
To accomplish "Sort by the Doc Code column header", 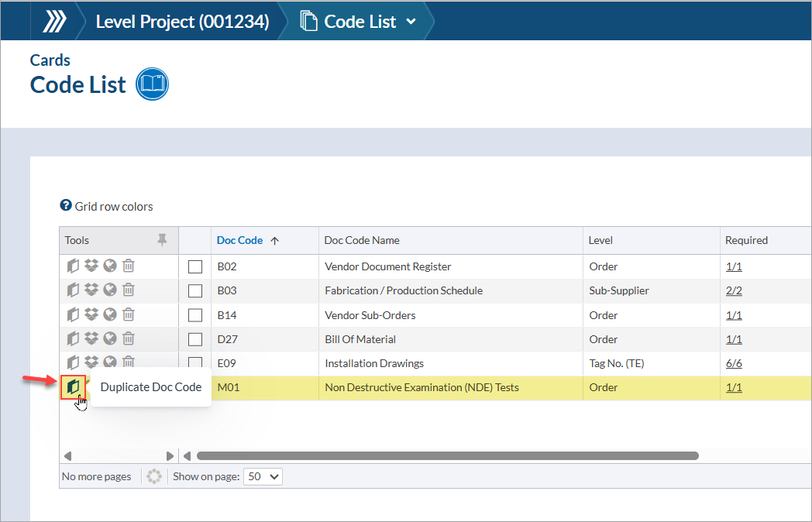I will (239, 240).
